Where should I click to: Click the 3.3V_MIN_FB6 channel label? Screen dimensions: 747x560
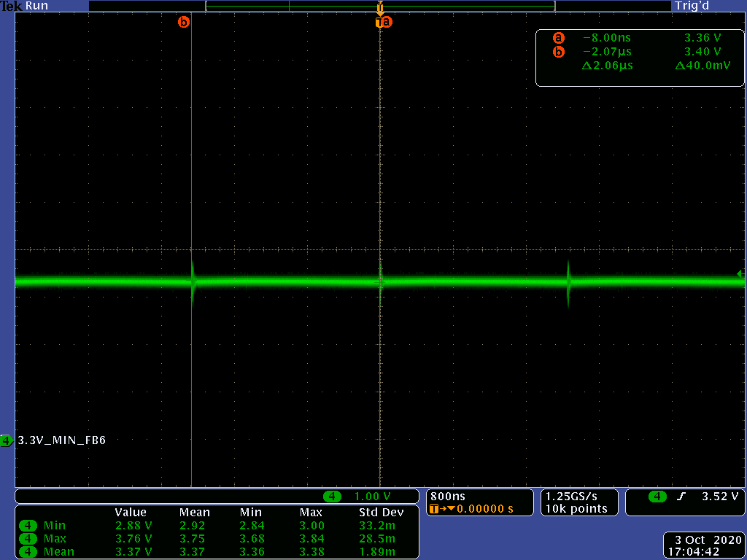[x=62, y=440]
